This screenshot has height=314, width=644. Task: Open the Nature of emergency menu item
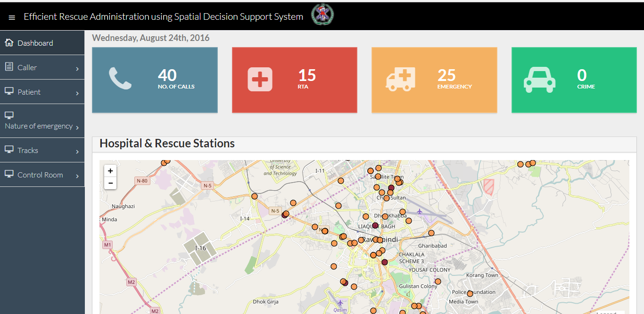click(x=42, y=121)
